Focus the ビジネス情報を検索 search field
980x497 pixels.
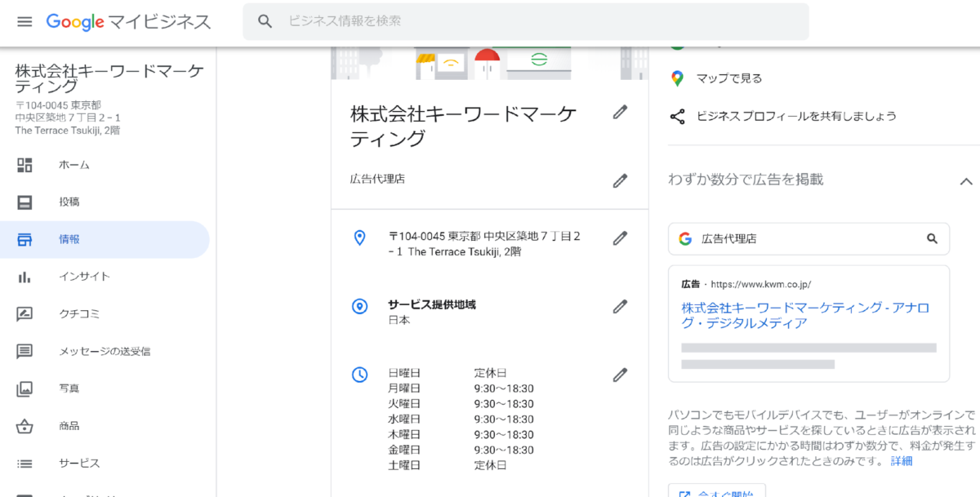(x=525, y=21)
